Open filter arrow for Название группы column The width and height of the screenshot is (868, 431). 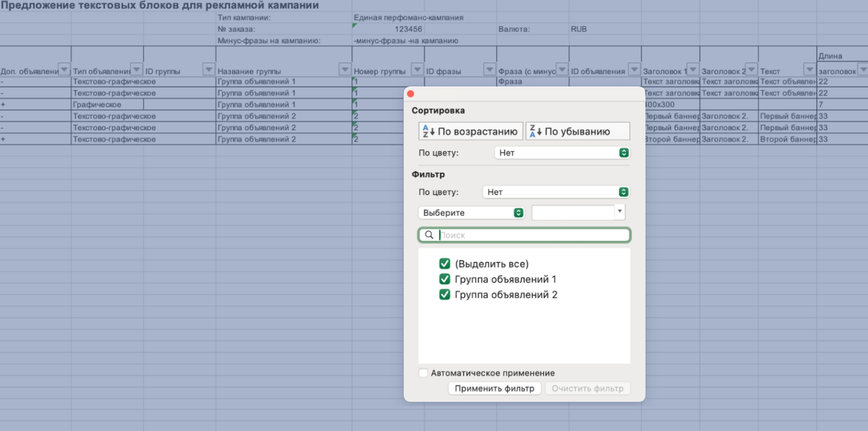coord(345,69)
